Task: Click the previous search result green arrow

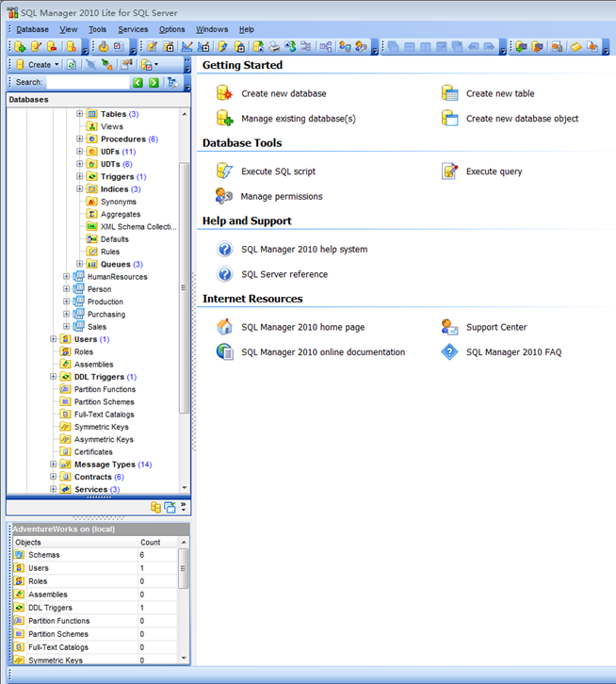Action: pyautogui.click(x=138, y=83)
